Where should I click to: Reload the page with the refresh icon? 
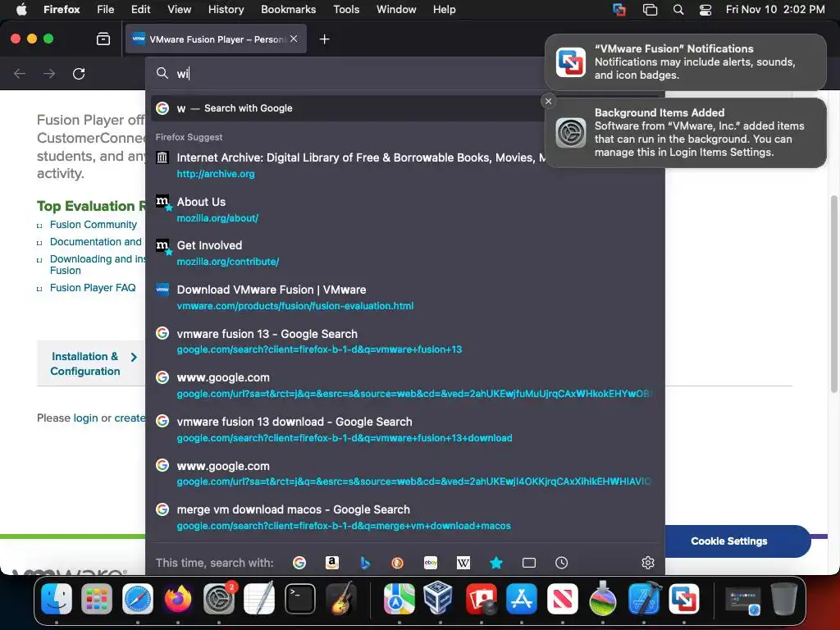pyautogui.click(x=79, y=73)
